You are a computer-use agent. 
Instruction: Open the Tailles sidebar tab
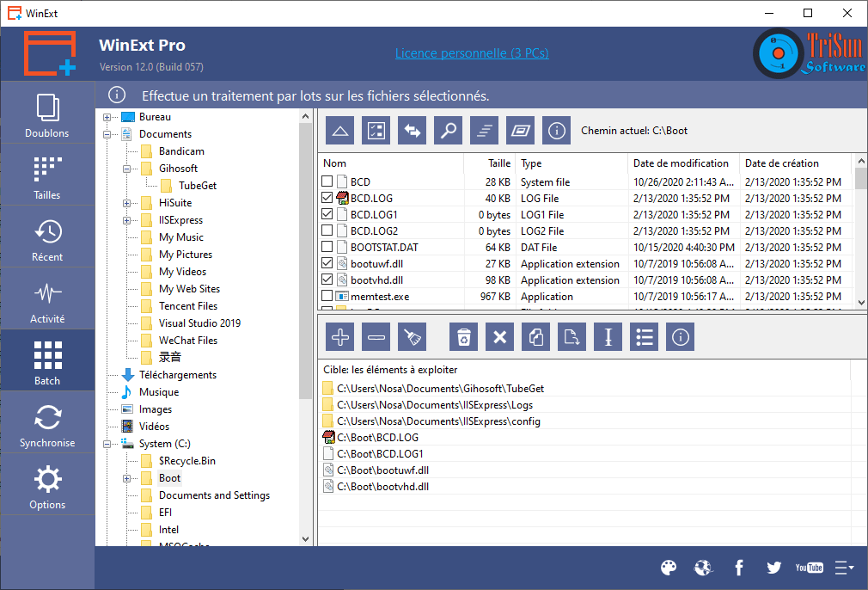47,175
